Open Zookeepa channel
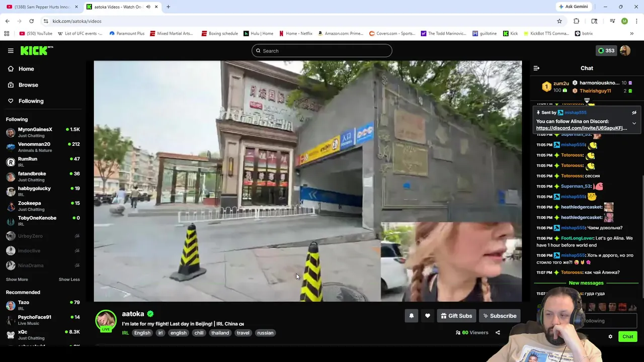Viewport: 644px width, 362px height. point(43,206)
